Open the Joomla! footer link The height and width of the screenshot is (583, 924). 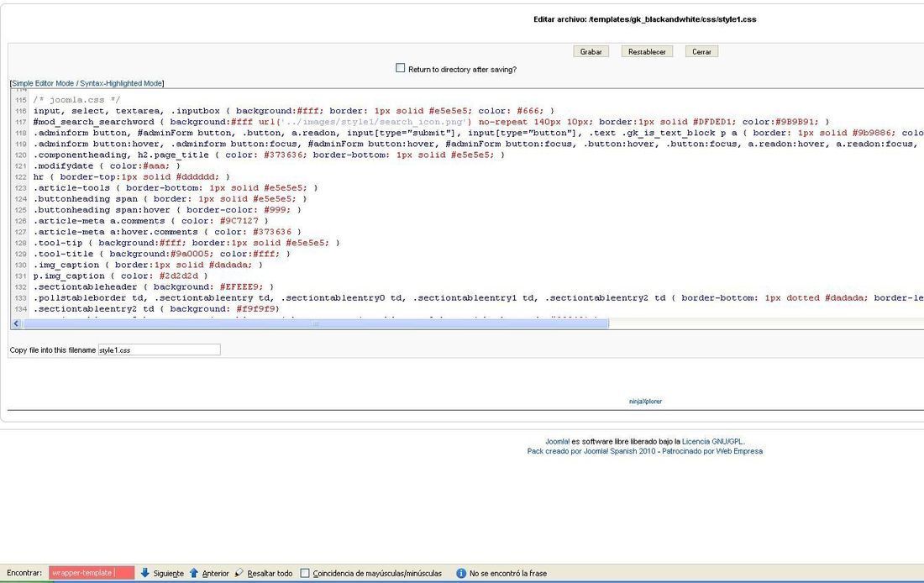point(557,442)
